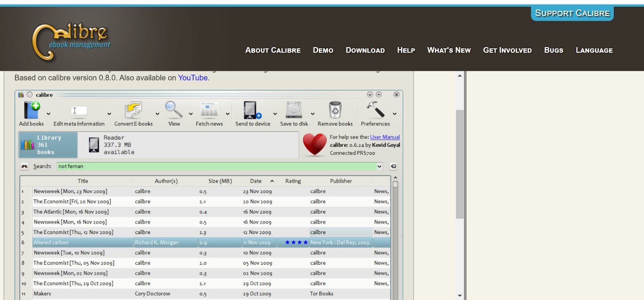Open the Convert E-books dropdown arrow

[x=157, y=114]
